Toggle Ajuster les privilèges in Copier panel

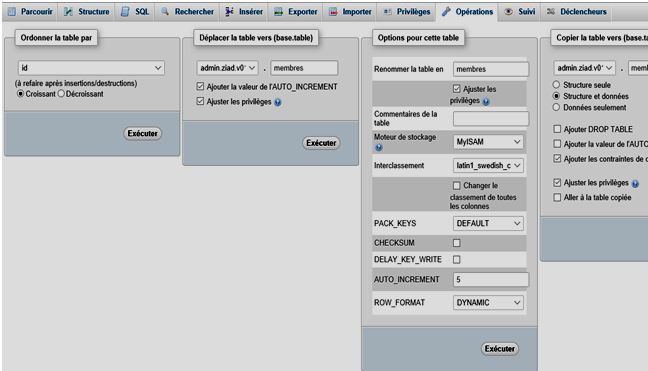(557, 182)
